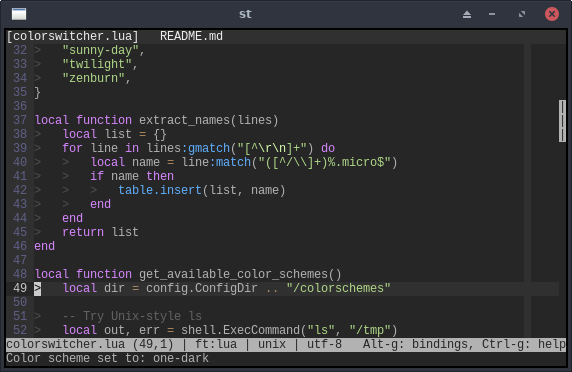Click the extract_names function name

coord(184,120)
